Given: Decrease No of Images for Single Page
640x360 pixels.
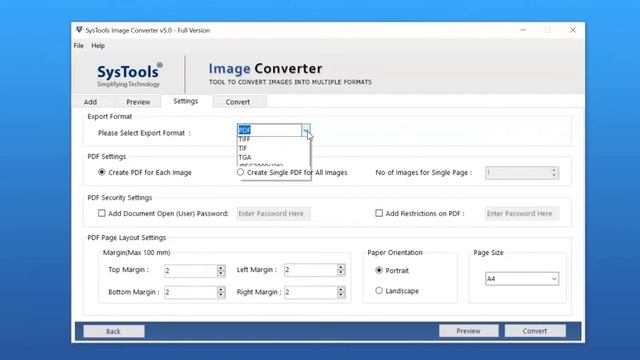Looking at the screenshot, I should 554,176.
